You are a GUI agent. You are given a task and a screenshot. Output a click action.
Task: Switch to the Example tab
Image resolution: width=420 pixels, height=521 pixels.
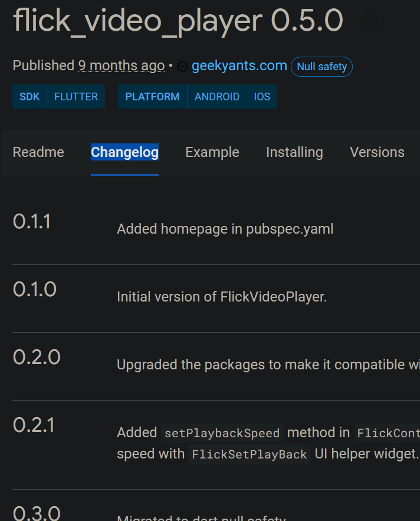click(x=212, y=152)
